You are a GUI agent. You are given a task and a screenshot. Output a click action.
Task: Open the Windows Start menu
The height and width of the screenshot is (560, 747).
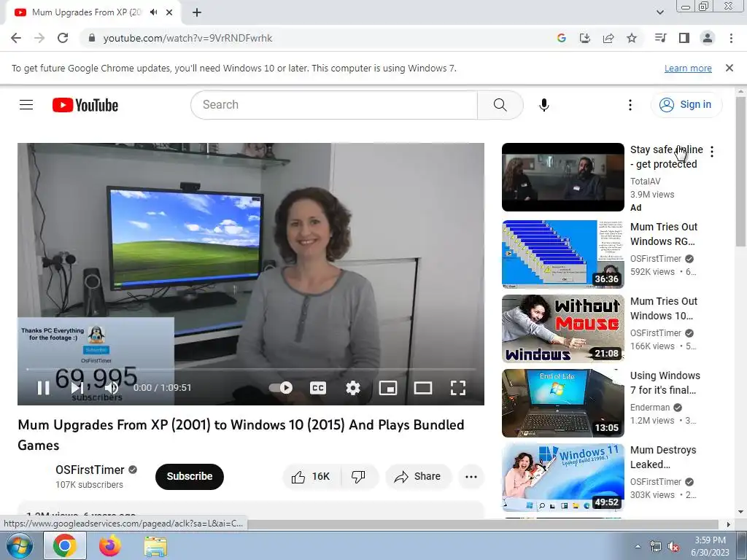point(20,545)
